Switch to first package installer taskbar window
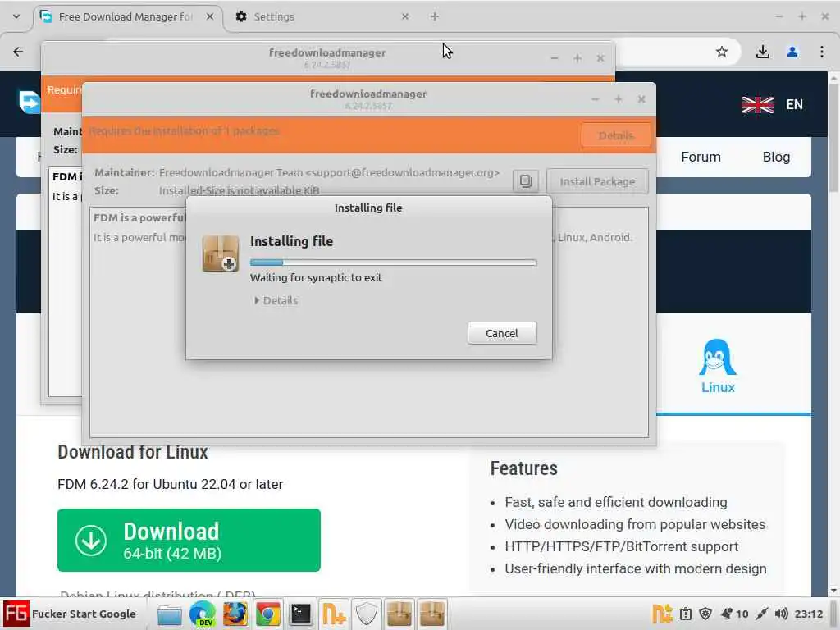Screen dimensions: 840x630 399,614
